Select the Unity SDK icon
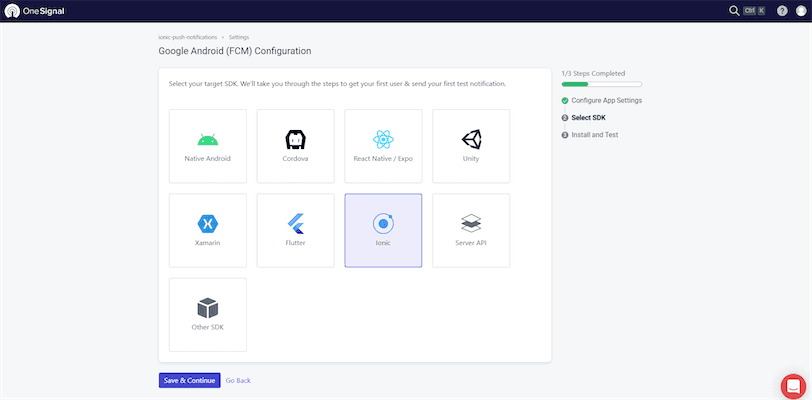Screen dimensions: 812x400 tap(471, 139)
